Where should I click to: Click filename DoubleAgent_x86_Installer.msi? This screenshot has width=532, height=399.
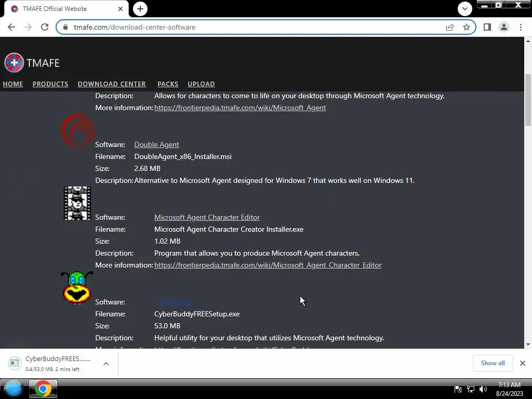pyautogui.click(x=183, y=156)
